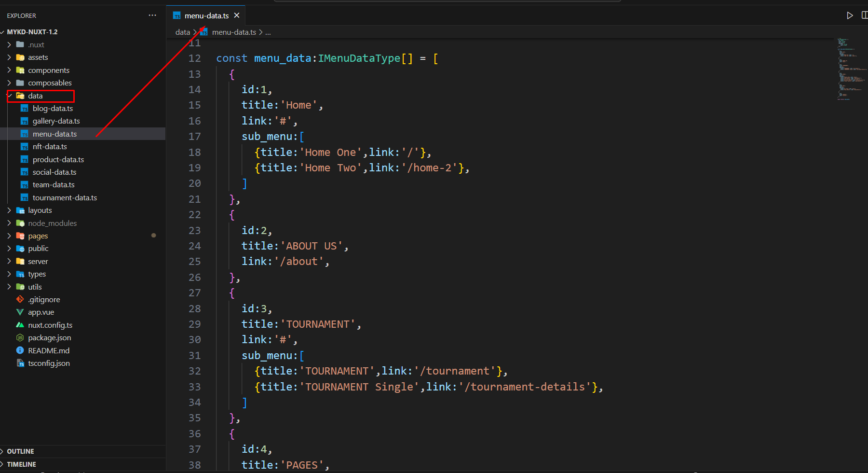Click line number 24 in the gutter
Viewport: 868px width, 473px height.
click(194, 246)
